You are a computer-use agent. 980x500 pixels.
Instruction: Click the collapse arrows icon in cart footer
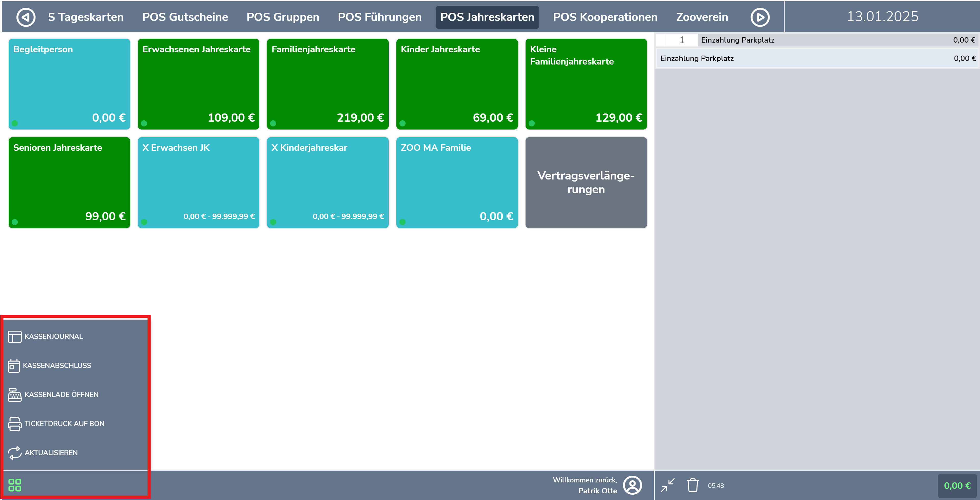tap(668, 485)
